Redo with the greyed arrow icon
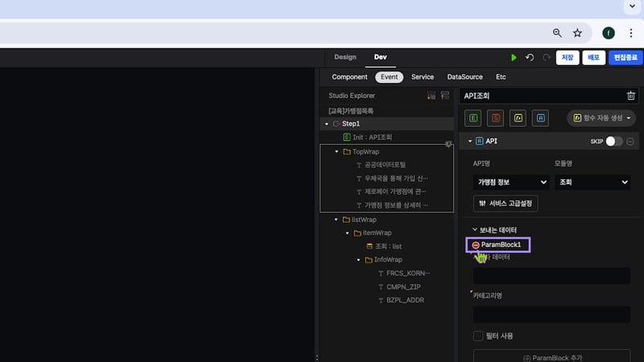The height and width of the screenshot is (362, 644). point(547,57)
